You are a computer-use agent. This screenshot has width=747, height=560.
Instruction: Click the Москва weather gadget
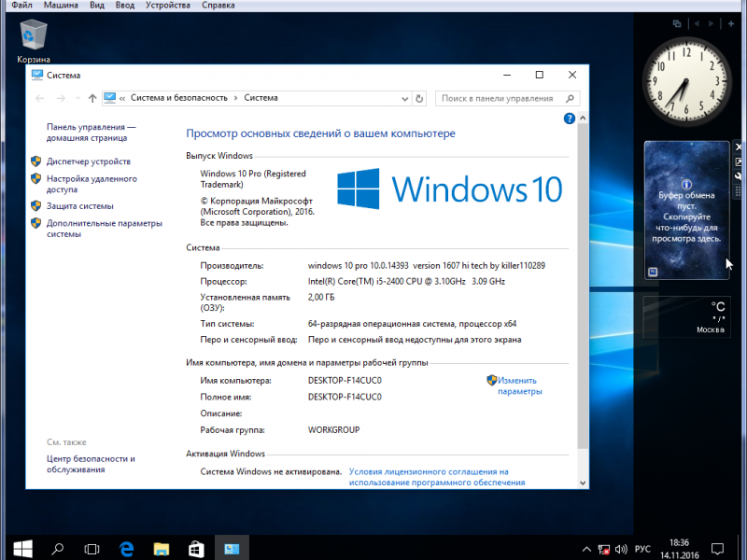point(686,316)
